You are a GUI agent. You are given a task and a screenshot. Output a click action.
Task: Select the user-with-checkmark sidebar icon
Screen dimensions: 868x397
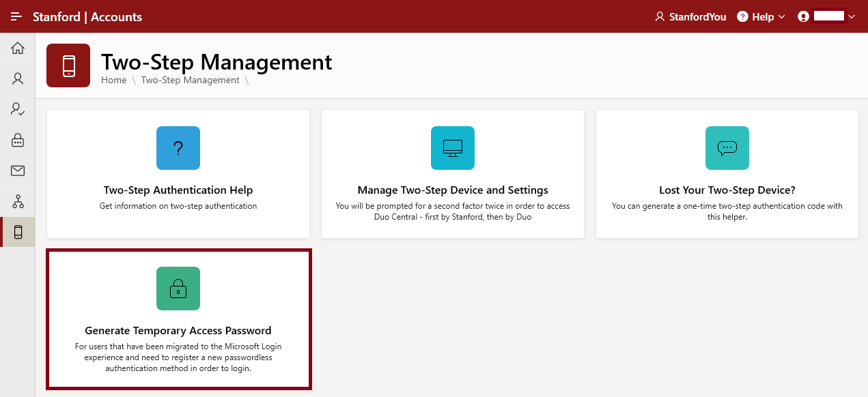[x=18, y=109]
